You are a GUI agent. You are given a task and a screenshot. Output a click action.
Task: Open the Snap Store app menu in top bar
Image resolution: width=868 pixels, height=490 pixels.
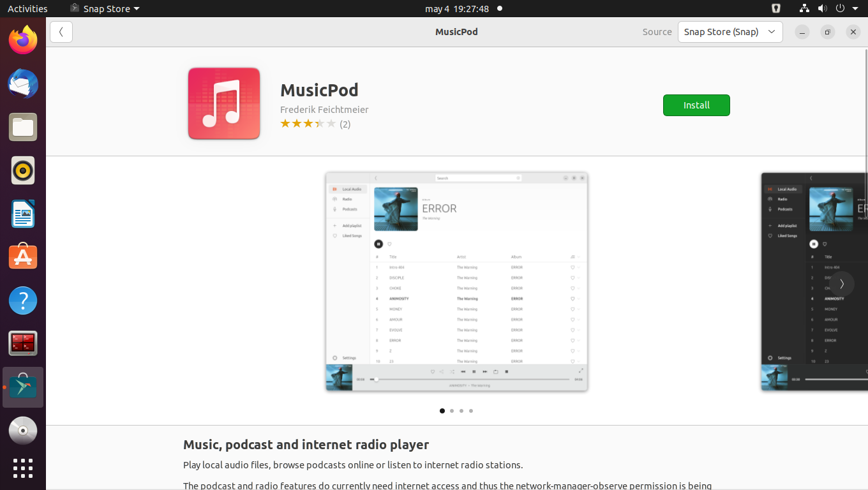pyautogui.click(x=104, y=9)
